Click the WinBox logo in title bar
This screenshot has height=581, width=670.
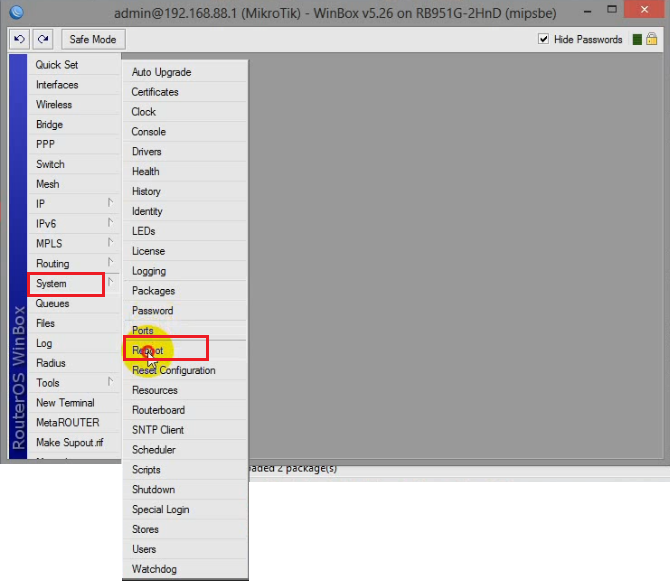tap(16, 12)
